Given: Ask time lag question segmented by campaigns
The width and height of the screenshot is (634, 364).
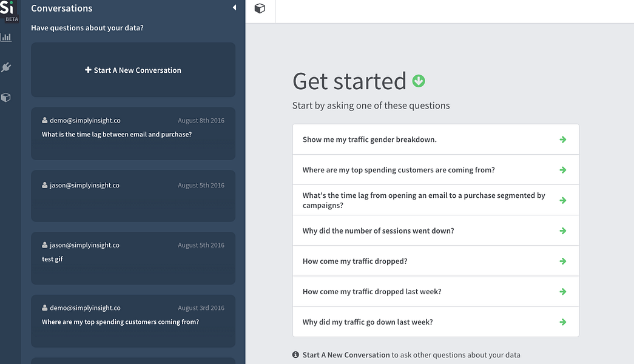Looking at the screenshot, I should (x=436, y=200).
